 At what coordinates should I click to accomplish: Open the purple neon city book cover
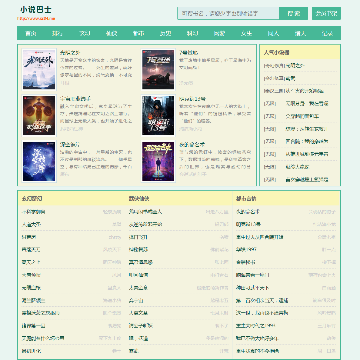158,162
